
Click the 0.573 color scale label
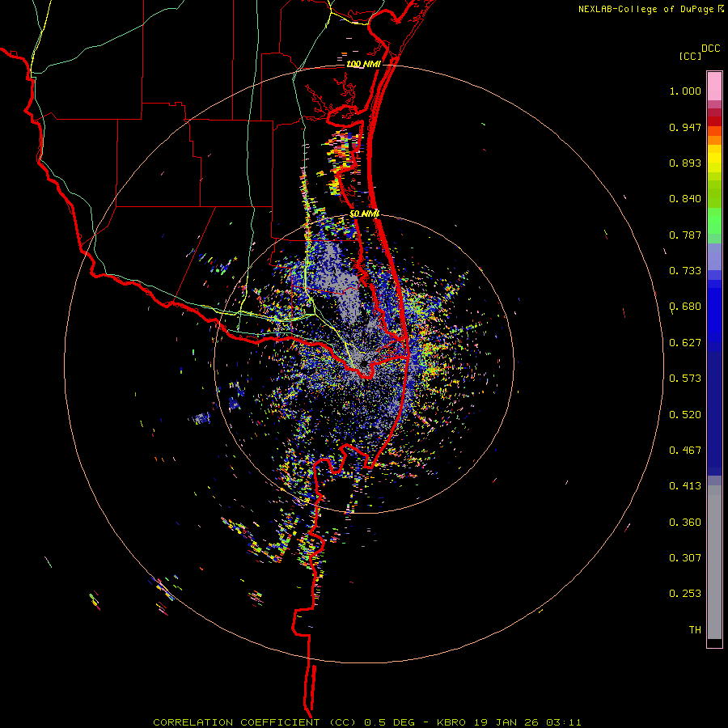coord(685,379)
